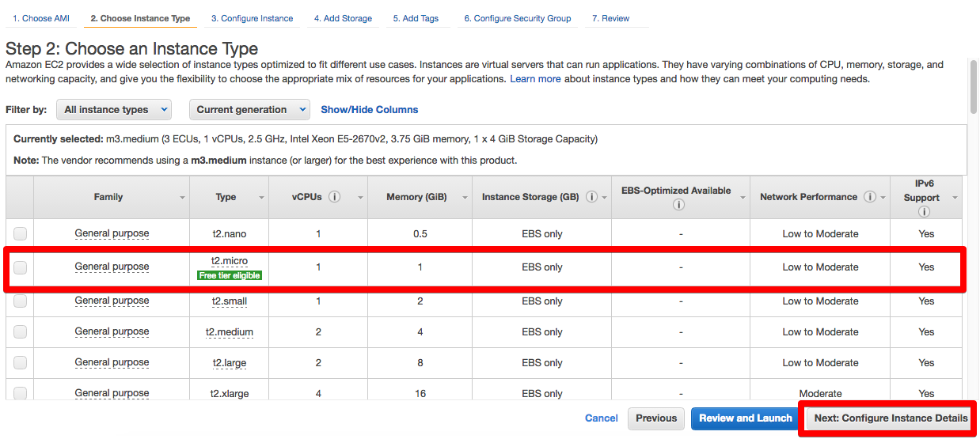Click the Cancel link

[602, 418]
